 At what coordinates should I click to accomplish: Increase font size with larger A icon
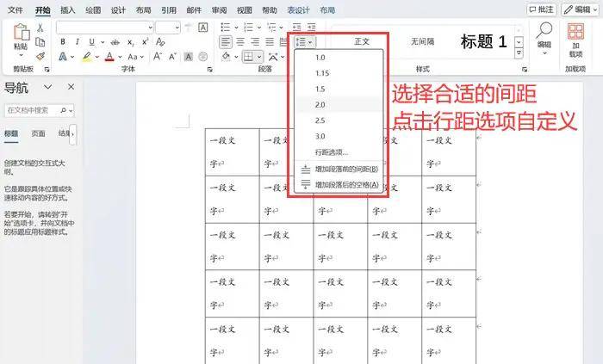click(158, 57)
